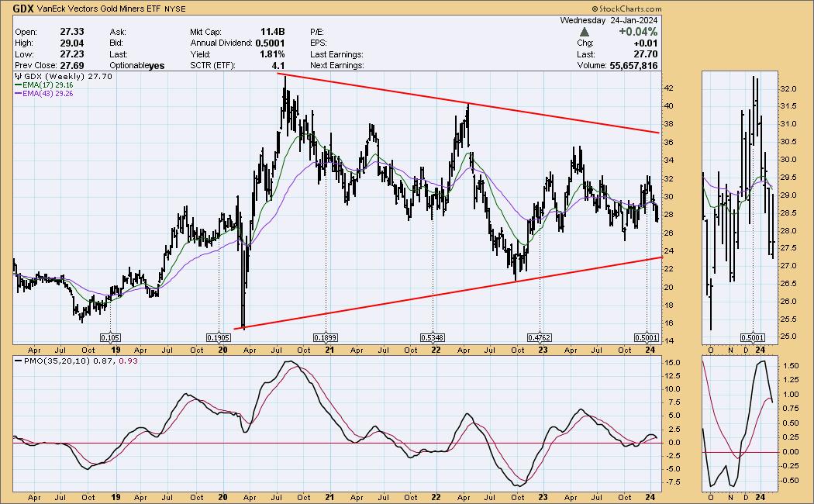Click the Low value 27.23

(x=71, y=54)
